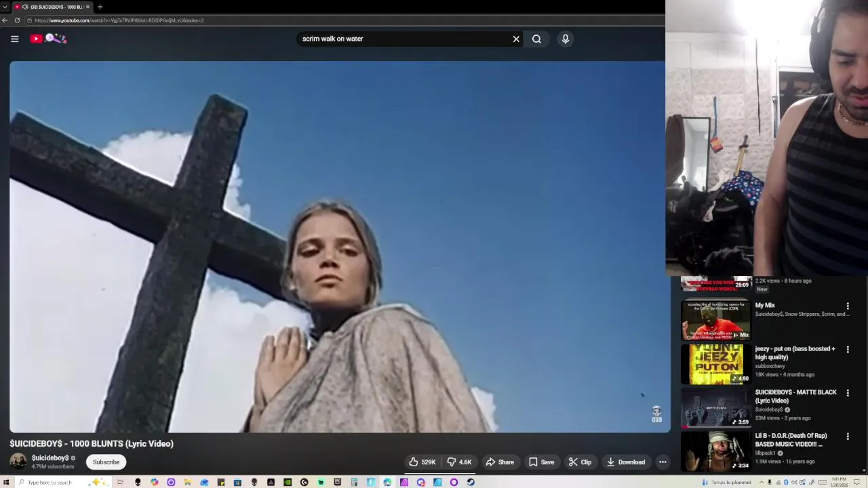Click the page scrollbar down arrow
868x488 pixels.
coord(865,470)
